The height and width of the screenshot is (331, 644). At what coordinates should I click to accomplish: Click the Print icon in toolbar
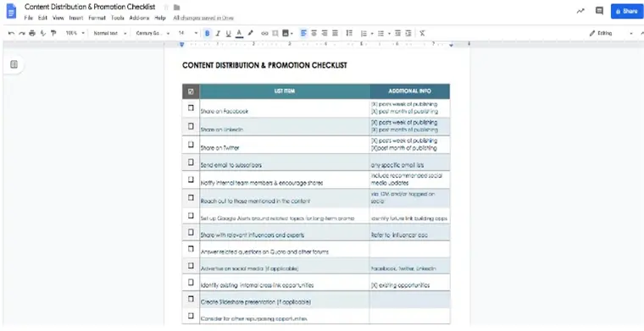click(x=32, y=33)
